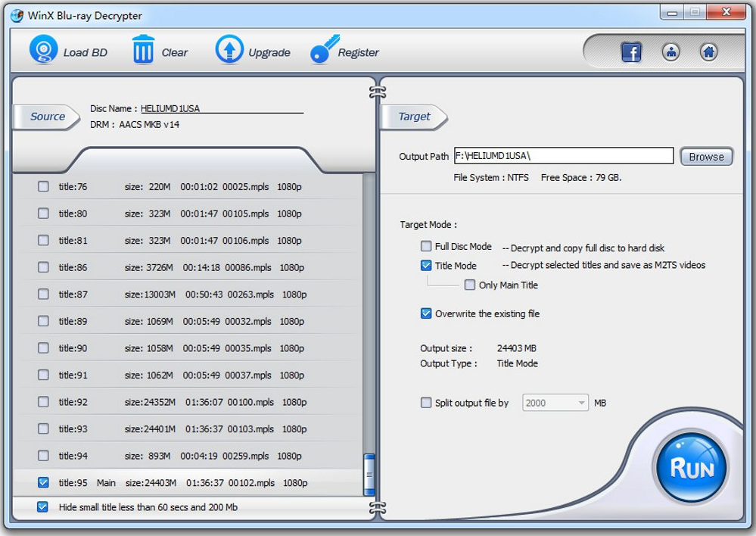The image size is (756, 536).
Task: Click the Upgrade arrow icon
Action: [x=229, y=49]
